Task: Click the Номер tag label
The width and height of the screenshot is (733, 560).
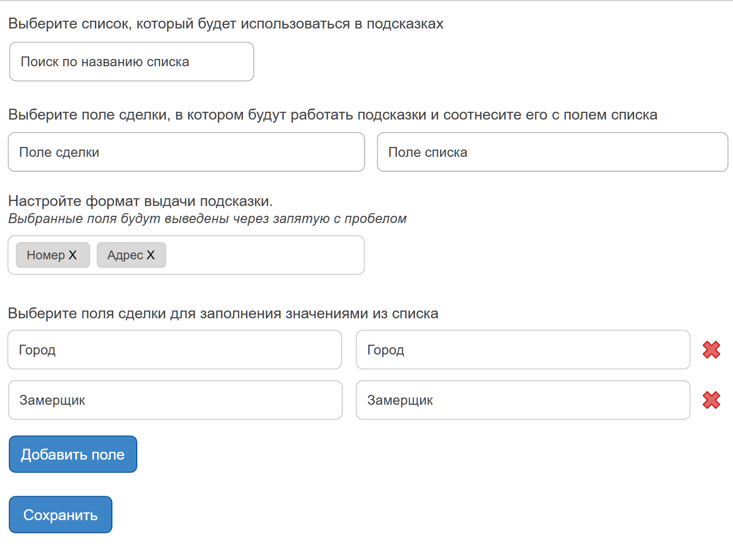Action: (x=46, y=255)
